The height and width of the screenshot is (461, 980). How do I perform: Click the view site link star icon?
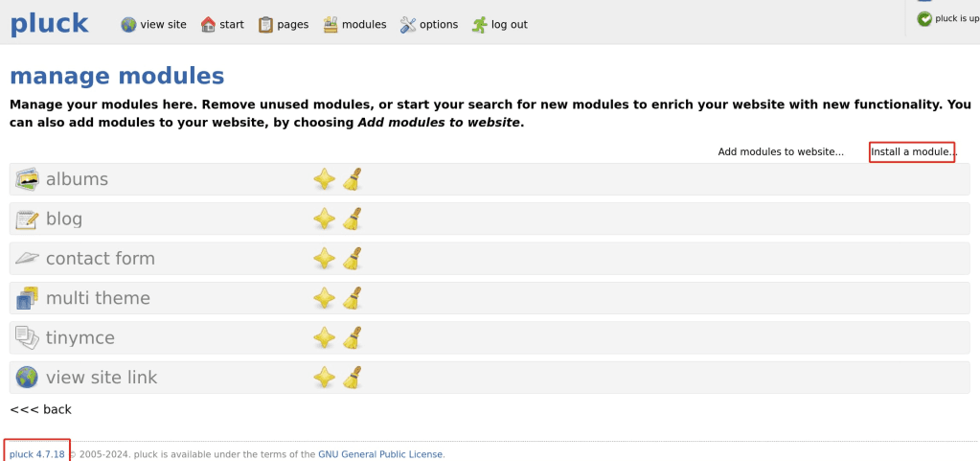tap(325, 378)
